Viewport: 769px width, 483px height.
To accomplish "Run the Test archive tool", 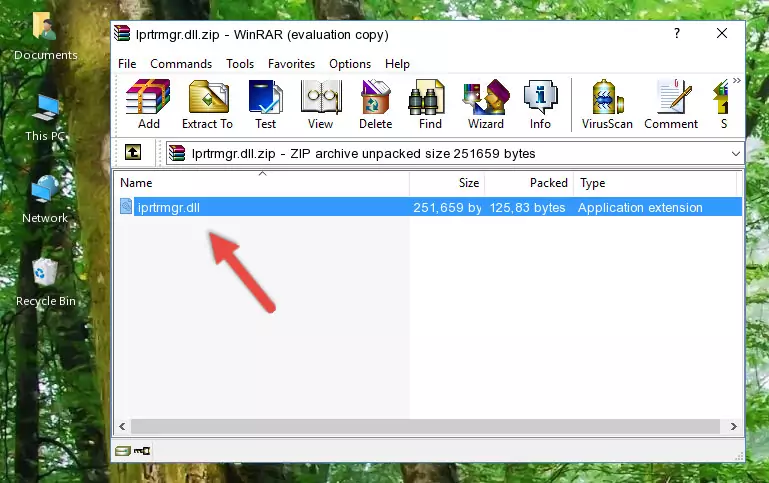I will click(265, 104).
